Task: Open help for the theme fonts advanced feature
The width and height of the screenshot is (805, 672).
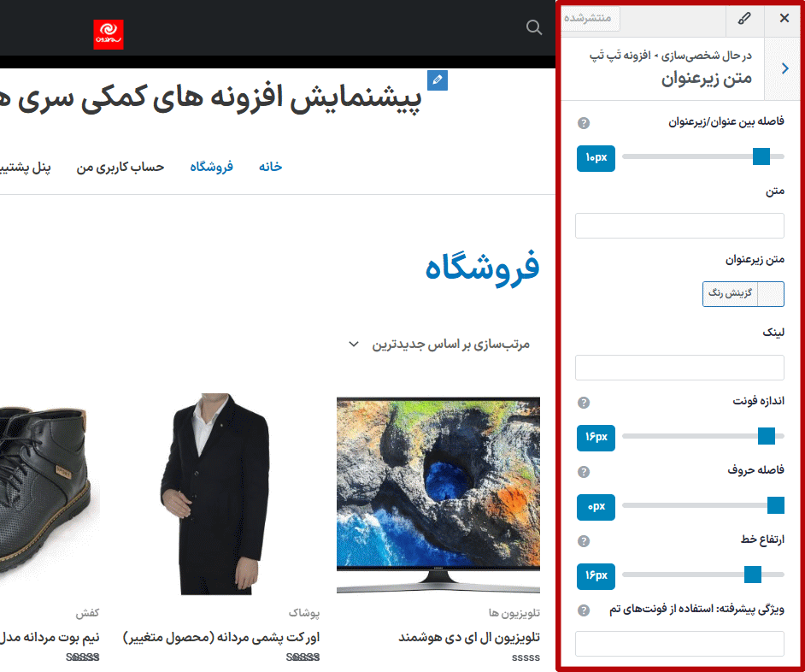Action: click(584, 609)
